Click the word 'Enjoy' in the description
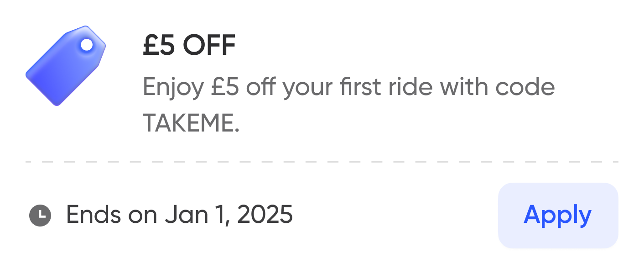The image size is (644, 274). [173, 88]
